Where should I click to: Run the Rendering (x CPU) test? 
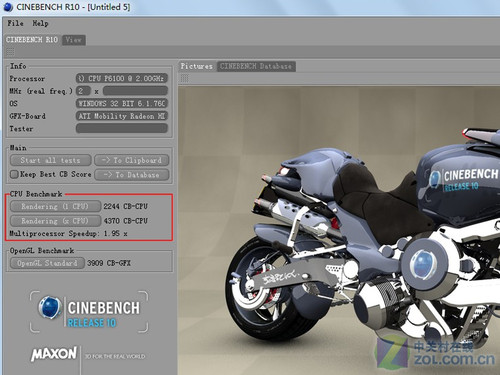click(55, 221)
